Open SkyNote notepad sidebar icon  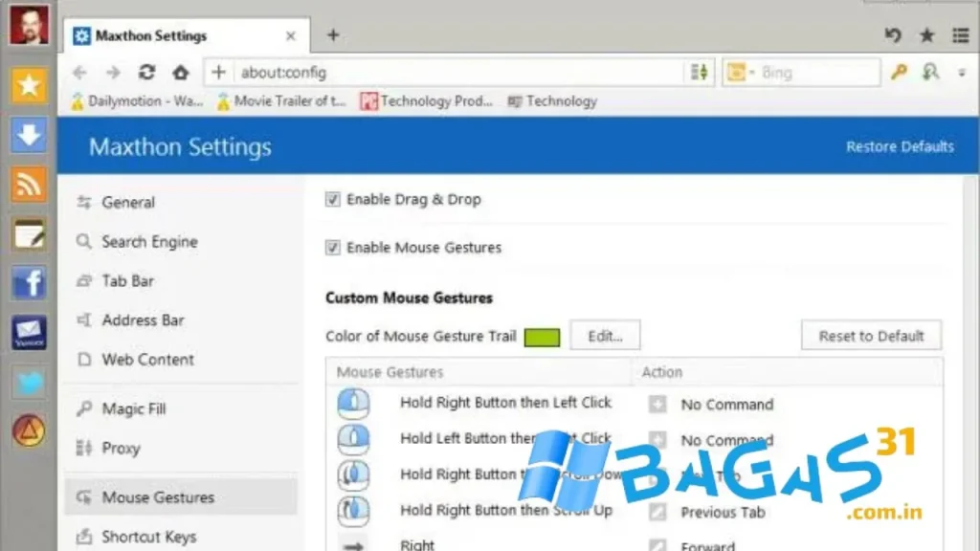[x=29, y=234]
